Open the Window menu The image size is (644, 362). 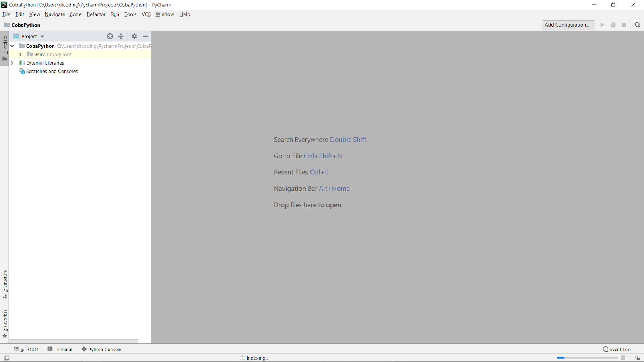(x=165, y=14)
